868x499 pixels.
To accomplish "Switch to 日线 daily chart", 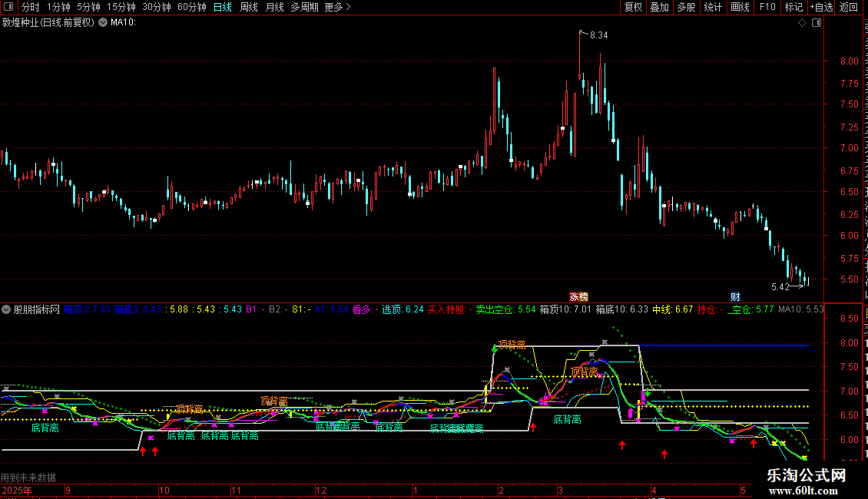I will (223, 7).
